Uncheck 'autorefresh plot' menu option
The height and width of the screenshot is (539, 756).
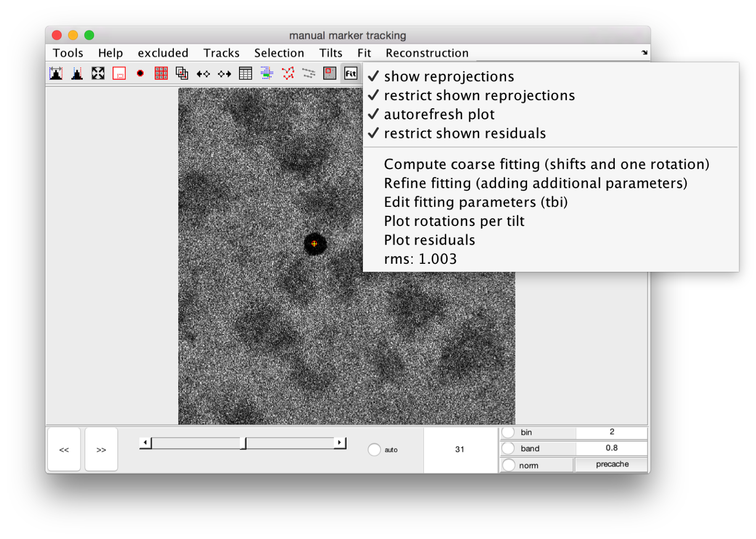point(439,114)
